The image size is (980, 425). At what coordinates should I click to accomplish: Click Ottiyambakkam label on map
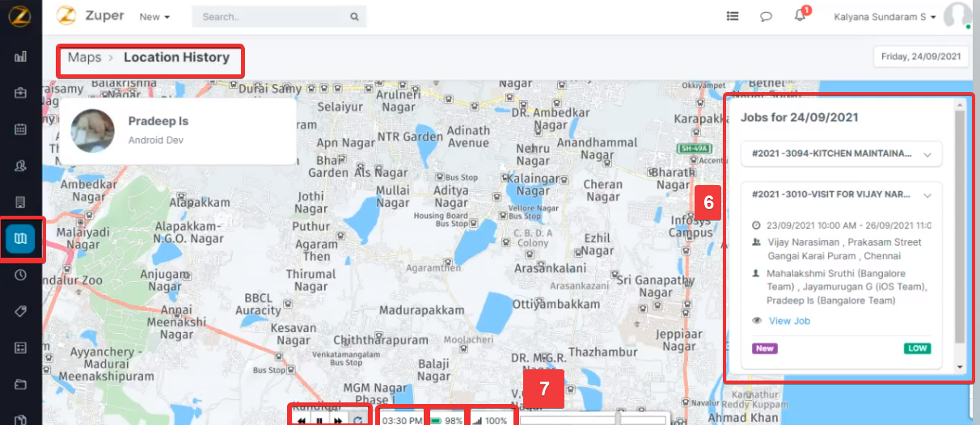(x=556, y=305)
